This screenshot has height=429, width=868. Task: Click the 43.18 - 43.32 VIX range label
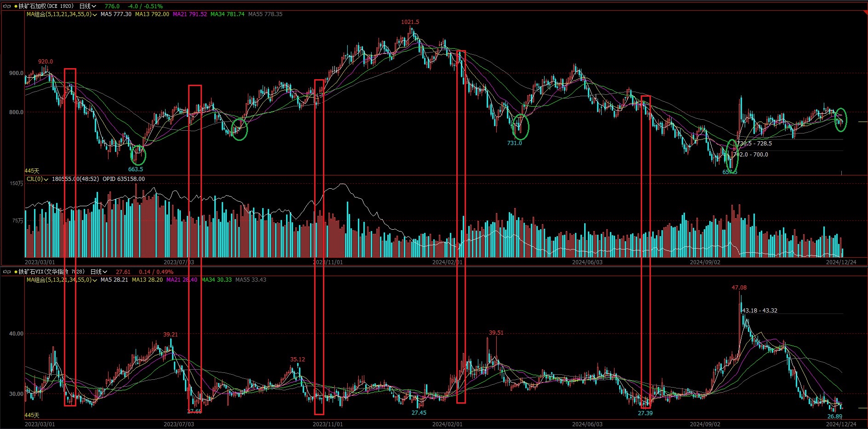coord(759,311)
